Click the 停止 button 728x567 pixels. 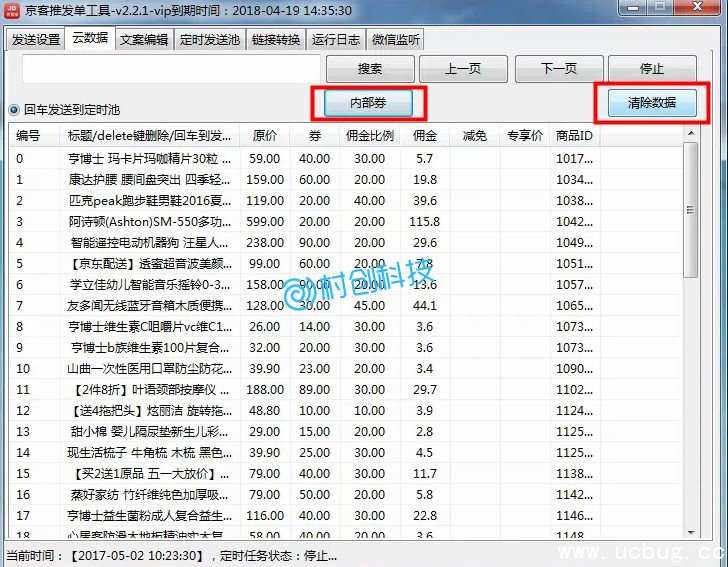click(652, 69)
